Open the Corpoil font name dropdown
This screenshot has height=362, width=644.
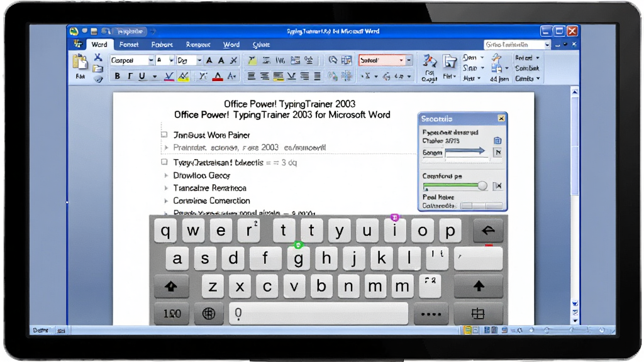[151, 60]
